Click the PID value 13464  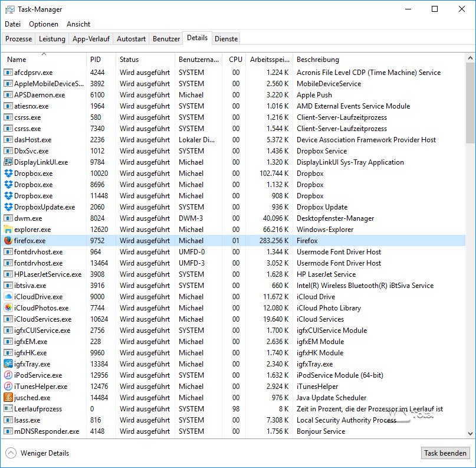99,263
